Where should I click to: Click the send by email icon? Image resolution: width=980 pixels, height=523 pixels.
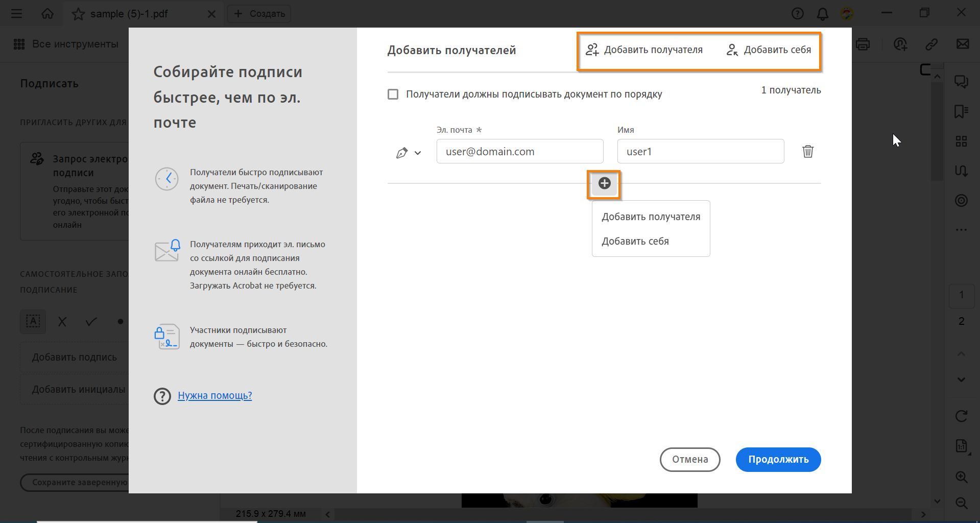[x=962, y=44]
